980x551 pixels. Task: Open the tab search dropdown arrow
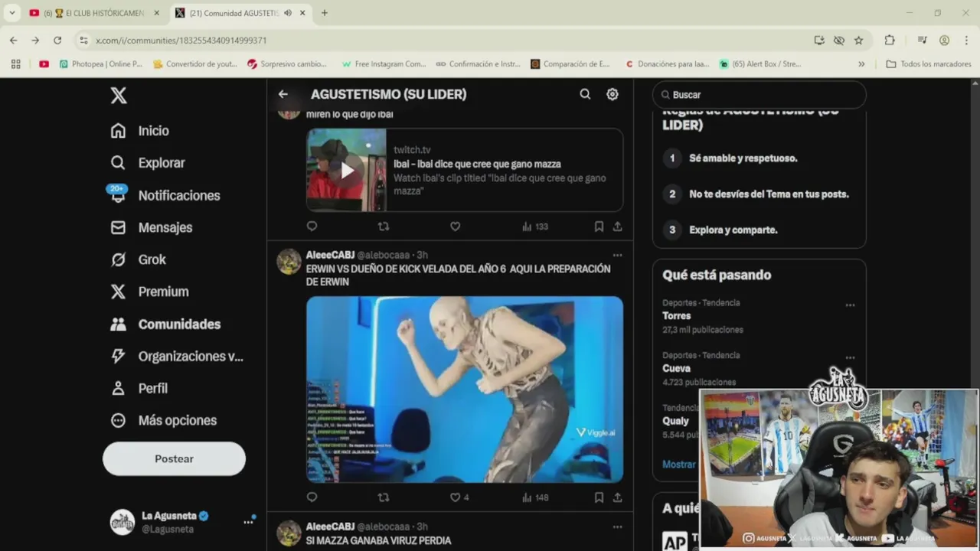tap(11, 13)
